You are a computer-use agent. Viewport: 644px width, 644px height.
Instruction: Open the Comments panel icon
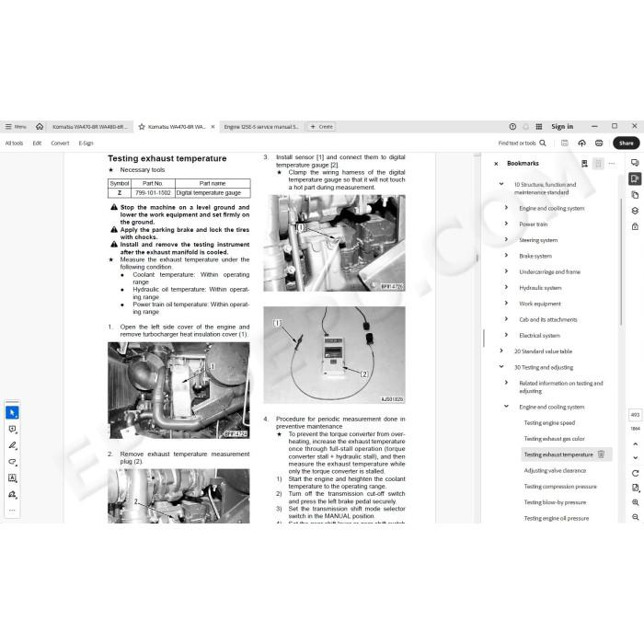click(x=635, y=163)
